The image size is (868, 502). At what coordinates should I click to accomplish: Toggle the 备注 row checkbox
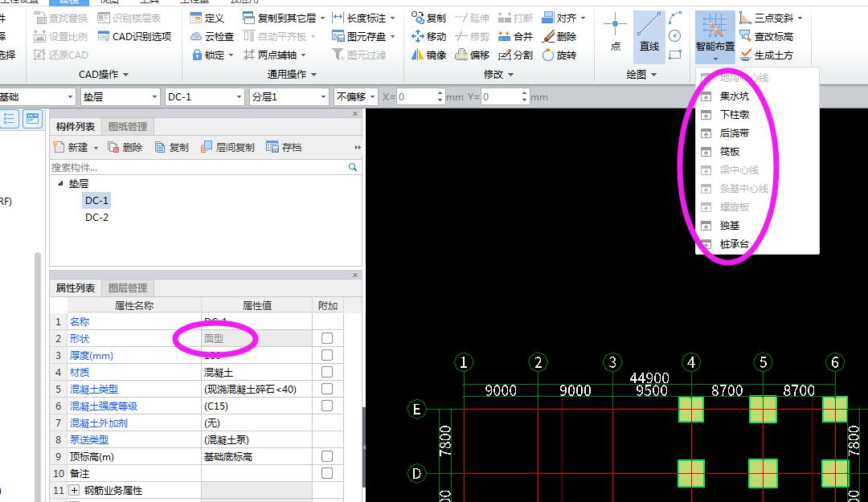327,473
